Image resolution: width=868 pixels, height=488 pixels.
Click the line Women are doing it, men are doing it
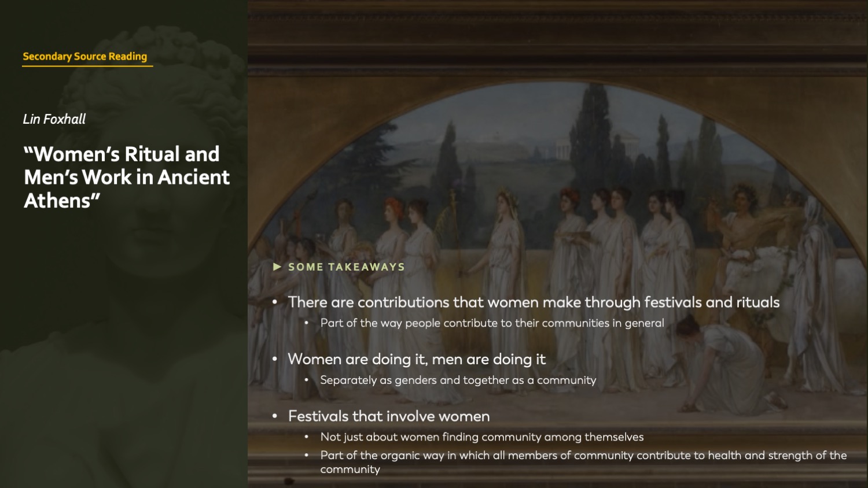click(x=416, y=359)
